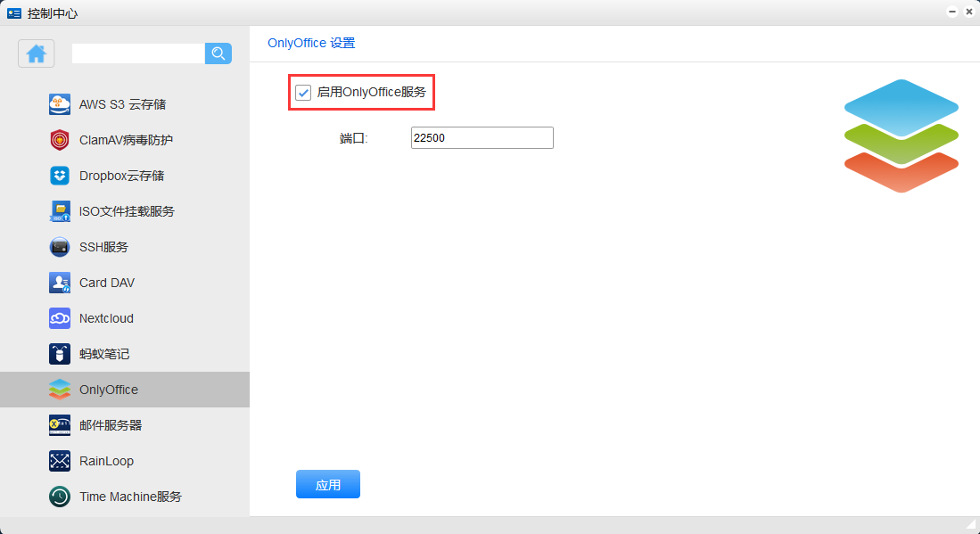This screenshot has width=980, height=534.
Task: Open 邮件服务器 settings
Action: pyautogui.click(x=110, y=424)
